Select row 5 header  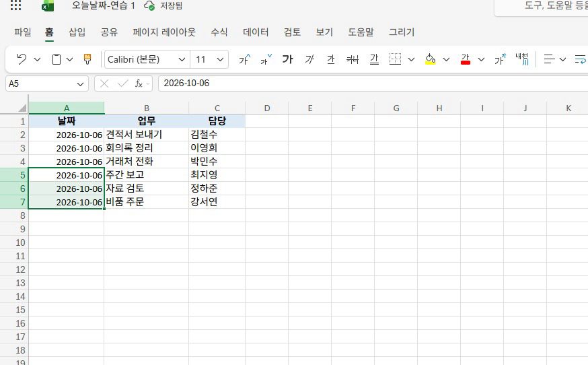coord(14,175)
